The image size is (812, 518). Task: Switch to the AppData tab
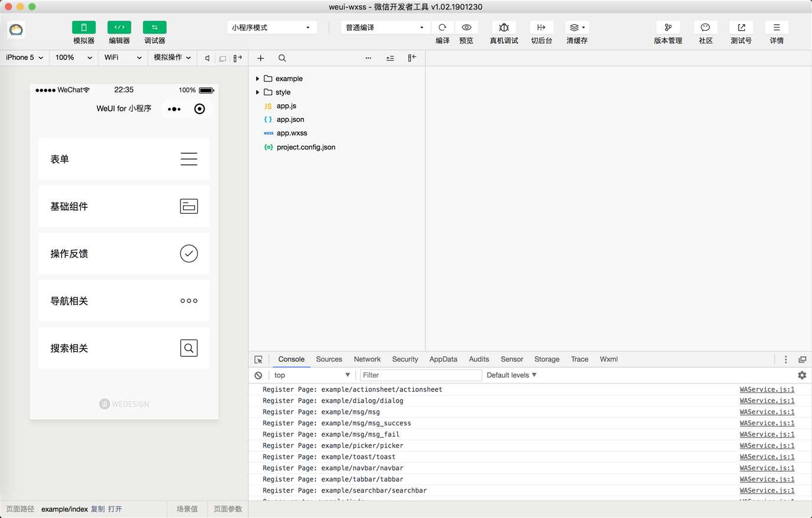point(443,359)
